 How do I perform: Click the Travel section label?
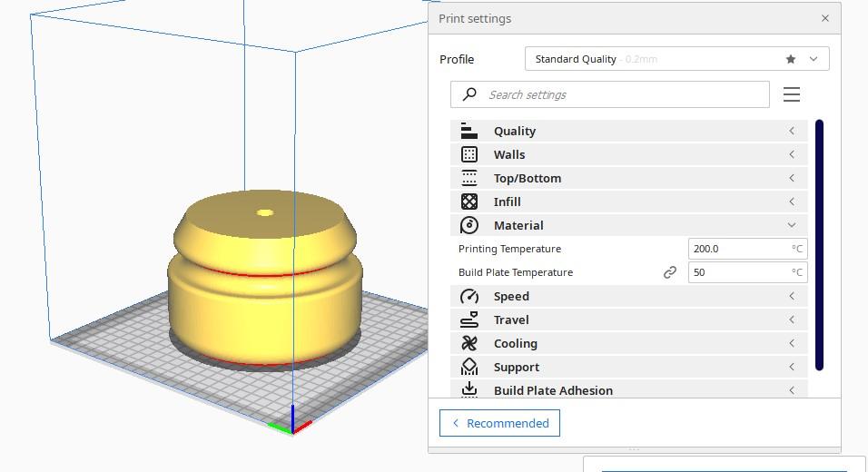(x=511, y=320)
